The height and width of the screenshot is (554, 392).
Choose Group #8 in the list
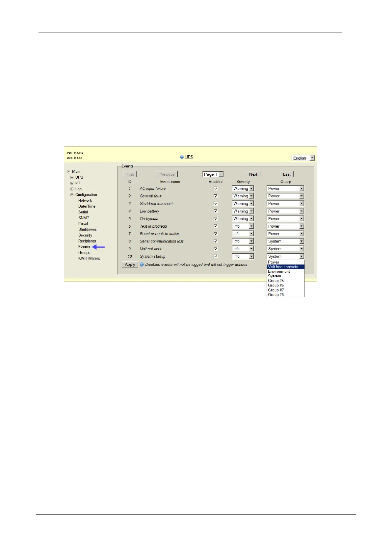tap(286, 294)
